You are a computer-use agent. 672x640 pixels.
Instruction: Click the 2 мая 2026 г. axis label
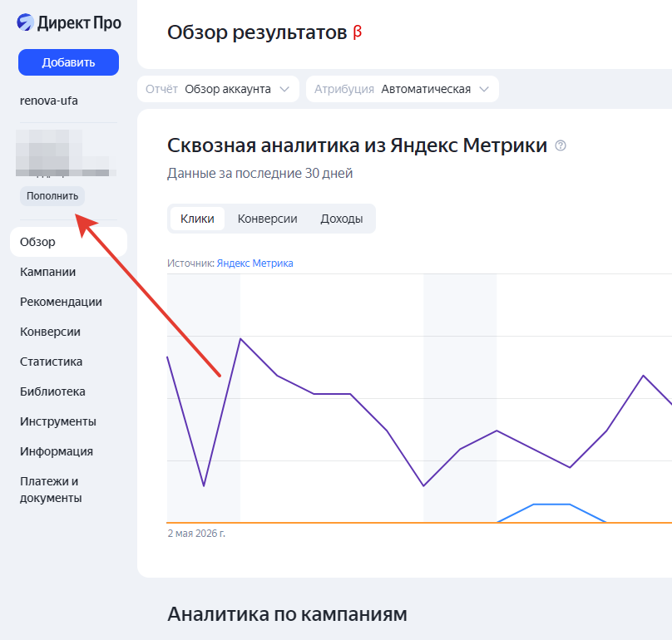coord(196,534)
